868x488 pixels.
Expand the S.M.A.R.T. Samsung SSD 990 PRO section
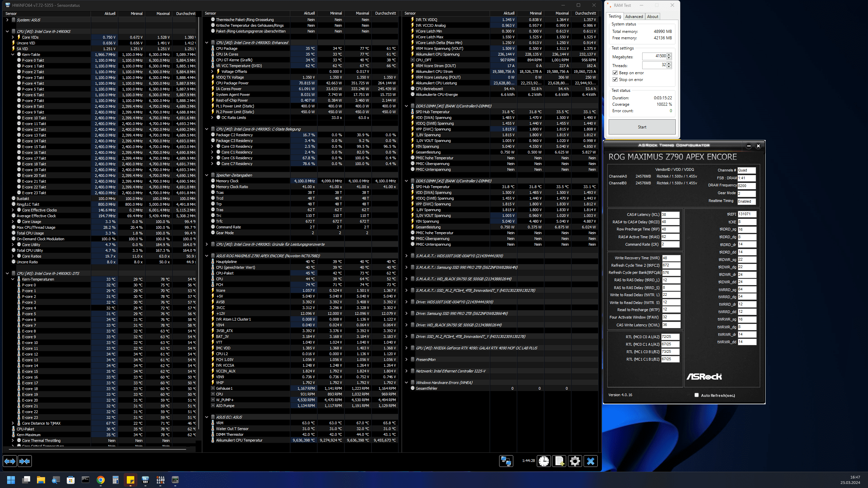[x=407, y=267]
